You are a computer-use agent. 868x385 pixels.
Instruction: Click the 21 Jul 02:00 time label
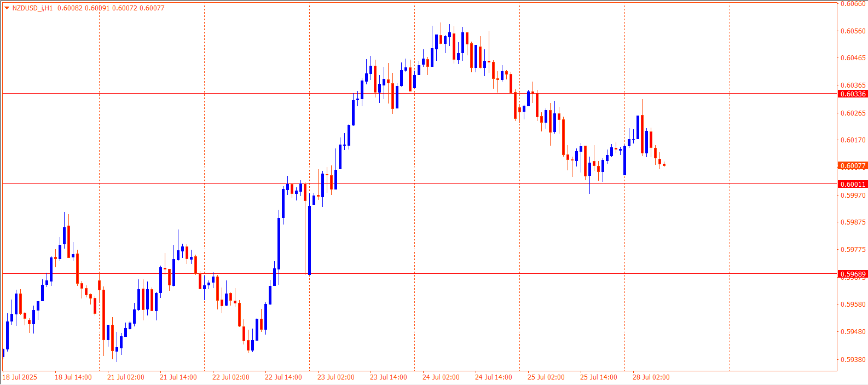126,377
